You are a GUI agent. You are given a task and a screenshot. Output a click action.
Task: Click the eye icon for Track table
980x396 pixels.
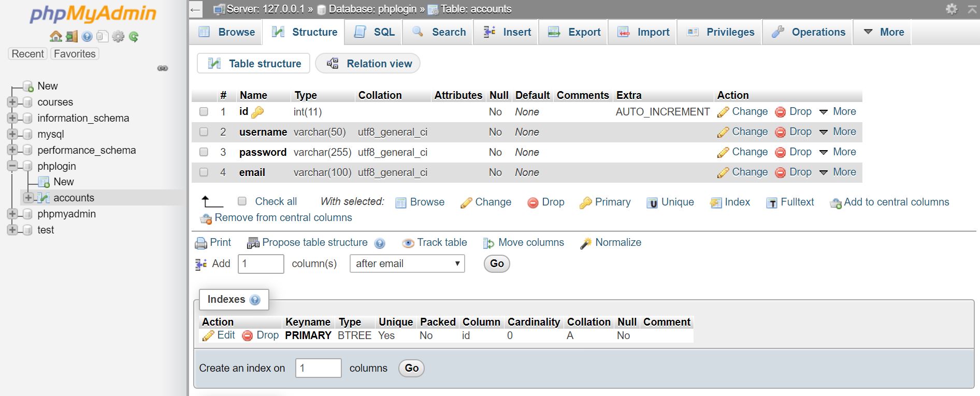coord(408,243)
